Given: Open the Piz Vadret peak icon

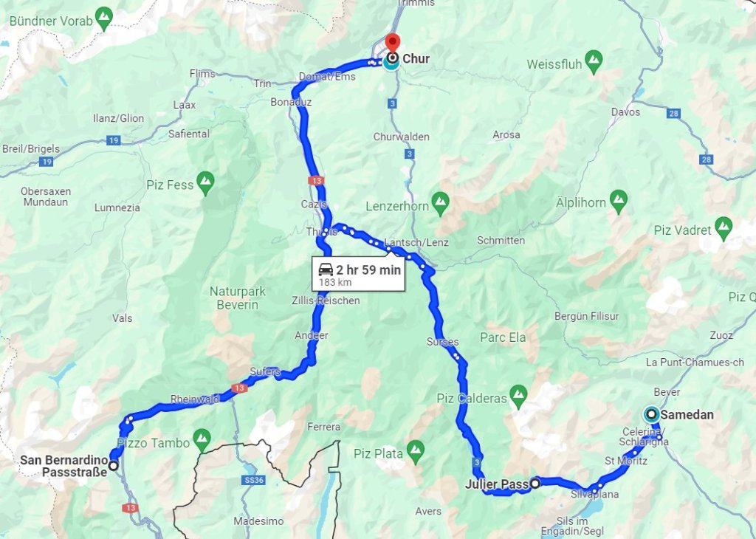Looking at the screenshot, I should tap(724, 229).
